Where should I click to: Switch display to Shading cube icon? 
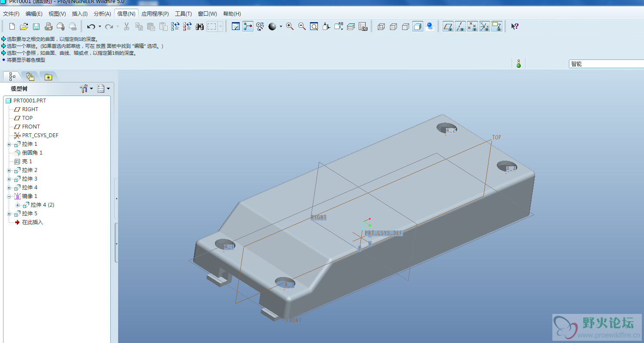point(418,26)
